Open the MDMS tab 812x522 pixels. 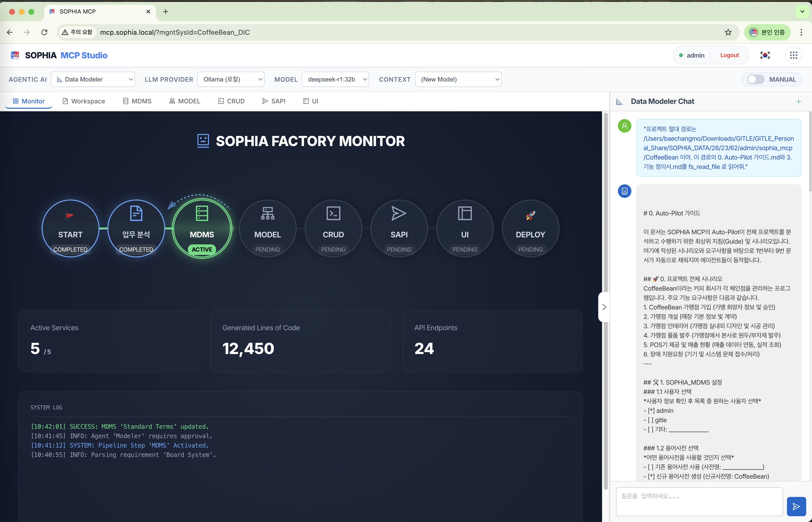[x=137, y=101]
